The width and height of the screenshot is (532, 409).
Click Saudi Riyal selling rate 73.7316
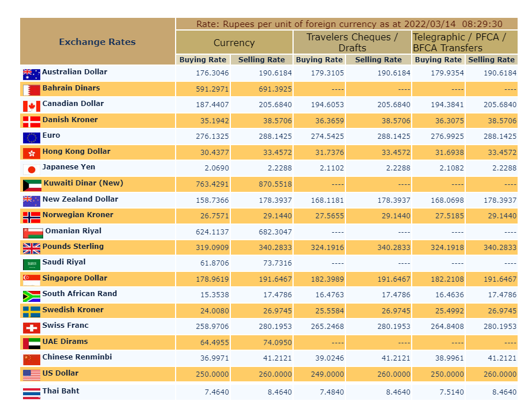tap(278, 263)
